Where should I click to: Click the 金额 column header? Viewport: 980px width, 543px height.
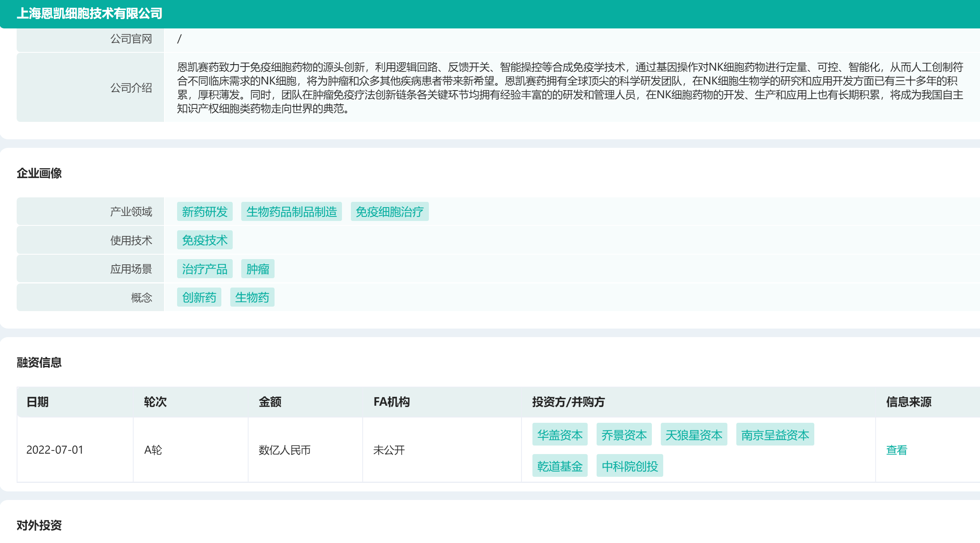pyautogui.click(x=270, y=402)
